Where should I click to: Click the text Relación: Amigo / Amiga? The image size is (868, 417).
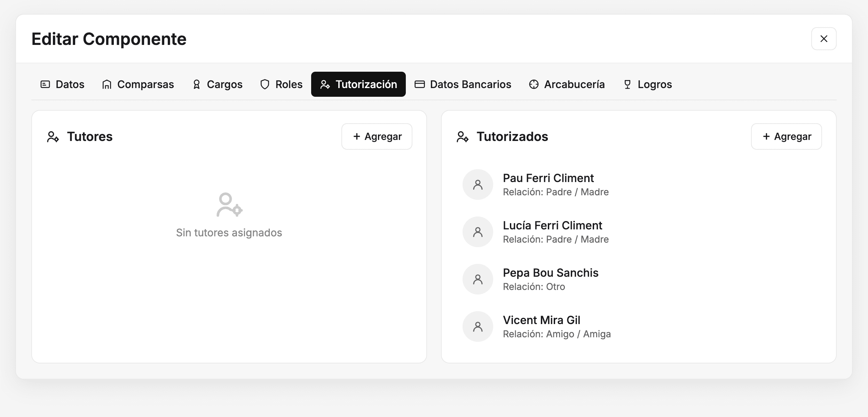(x=557, y=334)
